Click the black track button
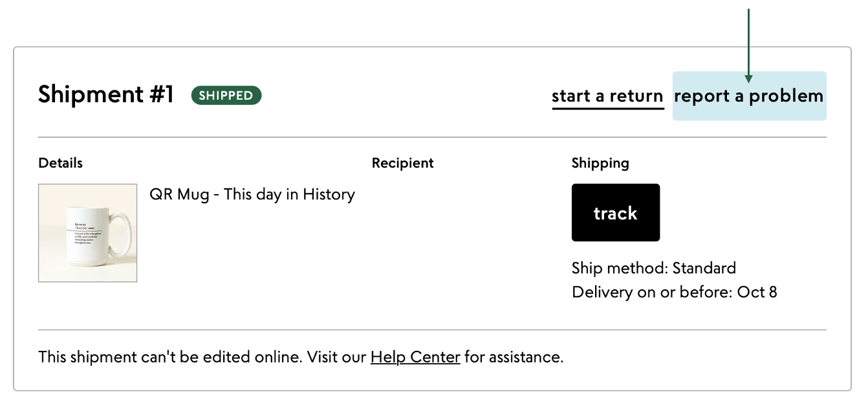This screenshot has height=400, width=868. [x=616, y=213]
